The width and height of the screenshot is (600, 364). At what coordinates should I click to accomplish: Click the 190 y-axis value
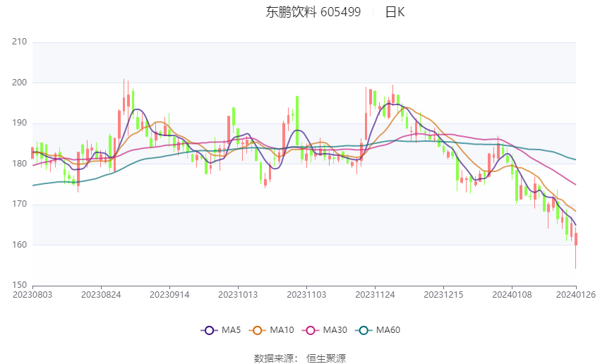(20, 123)
